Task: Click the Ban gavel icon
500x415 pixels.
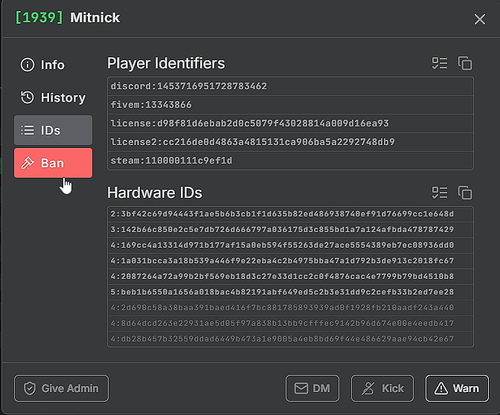Action: coord(27,163)
